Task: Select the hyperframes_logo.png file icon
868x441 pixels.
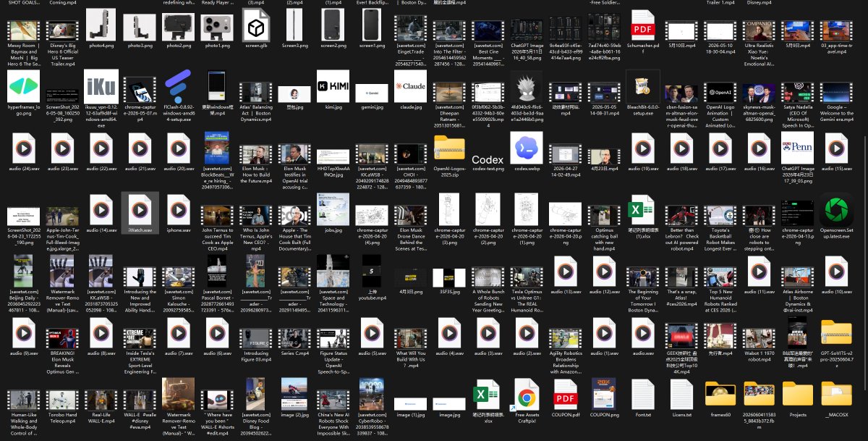Action: click(24, 87)
